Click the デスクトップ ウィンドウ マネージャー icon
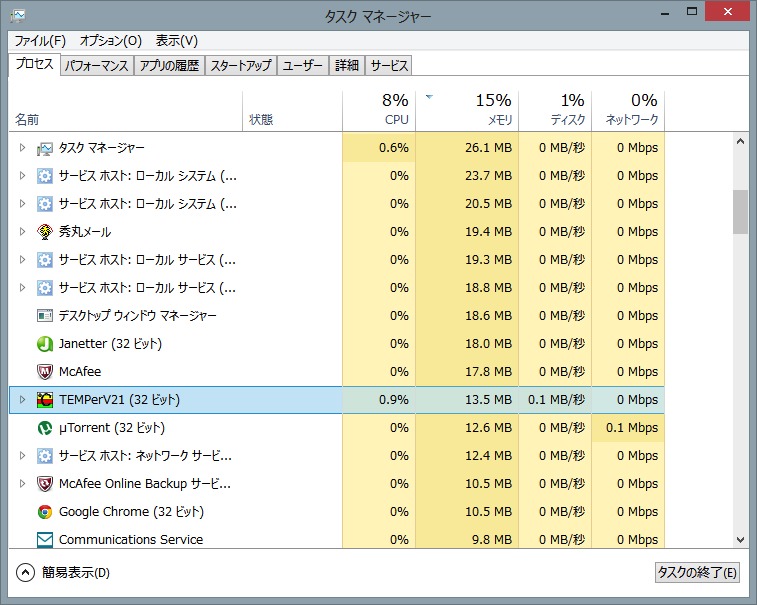Image resolution: width=757 pixels, height=605 pixels. pos(45,316)
